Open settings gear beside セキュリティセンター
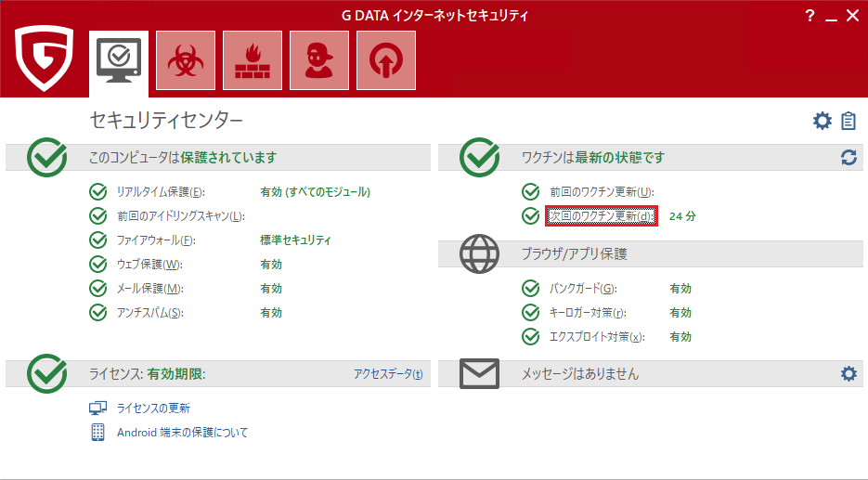 (x=823, y=121)
